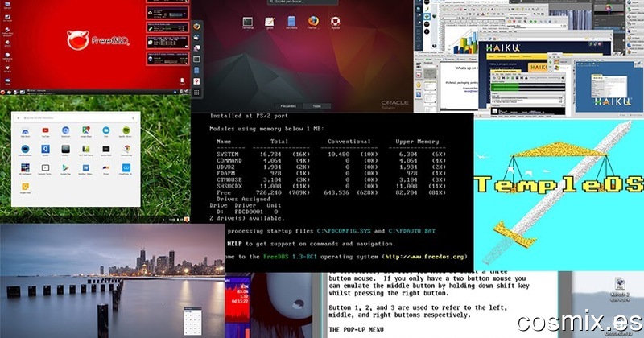644x338 pixels.
Task: Open the Trash icon on the FreeBSD desktop
Action: 182,81
